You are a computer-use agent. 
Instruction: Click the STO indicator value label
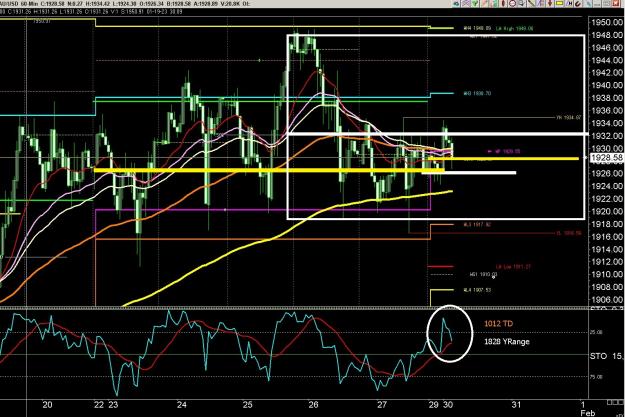tap(607, 356)
